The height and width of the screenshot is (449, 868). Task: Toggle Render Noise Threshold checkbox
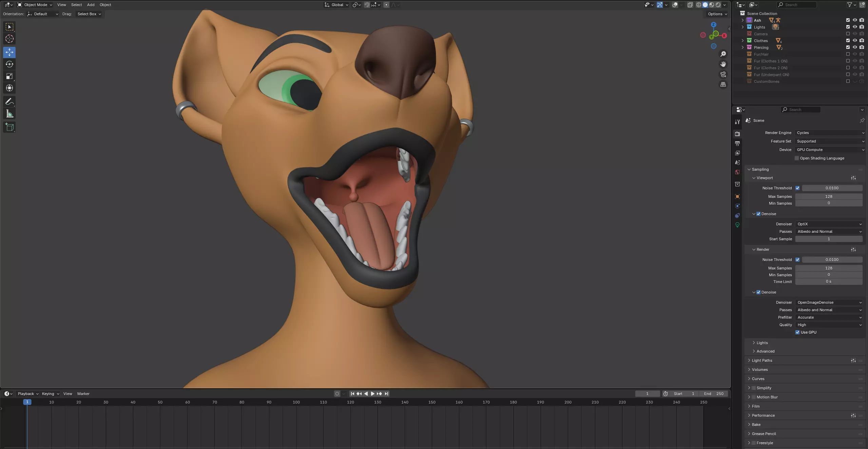tap(797, 260)
